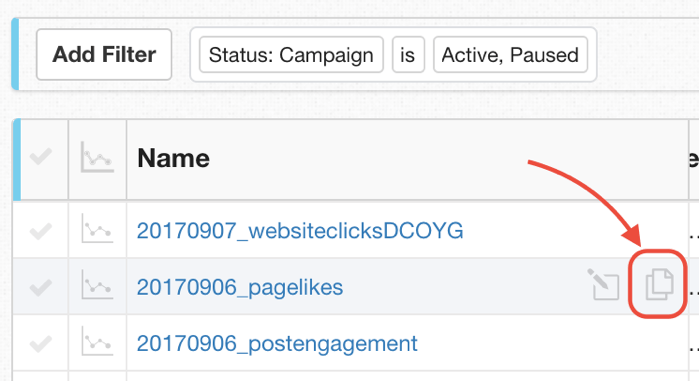Open chart icon for 20170907_websiteclicksDCOYG row
The height and width of the screenshot is (381, 699).
tap(97, 229)
